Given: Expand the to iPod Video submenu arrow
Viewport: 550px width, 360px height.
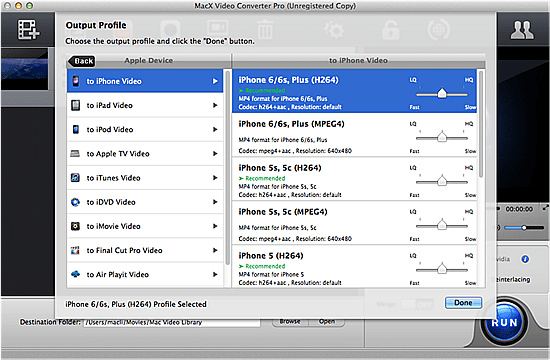Looking at the screenshot, I should pos(215,129).
